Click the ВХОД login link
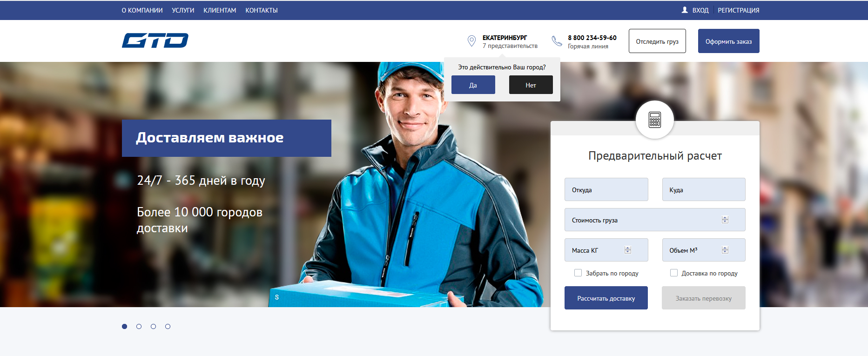Screen dimensions: 868x356 (700, 10)
